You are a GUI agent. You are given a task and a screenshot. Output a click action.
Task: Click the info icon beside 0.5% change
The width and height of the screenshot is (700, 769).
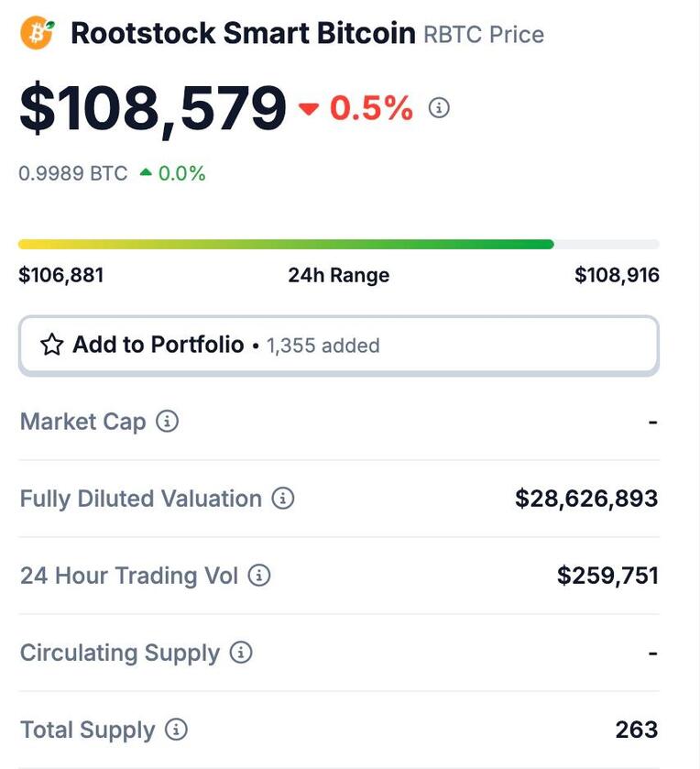[439, 107]
